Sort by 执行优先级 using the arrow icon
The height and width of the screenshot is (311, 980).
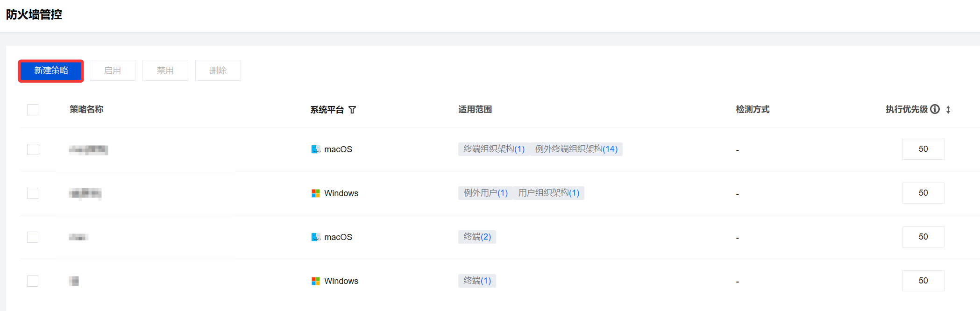point(948,110)
